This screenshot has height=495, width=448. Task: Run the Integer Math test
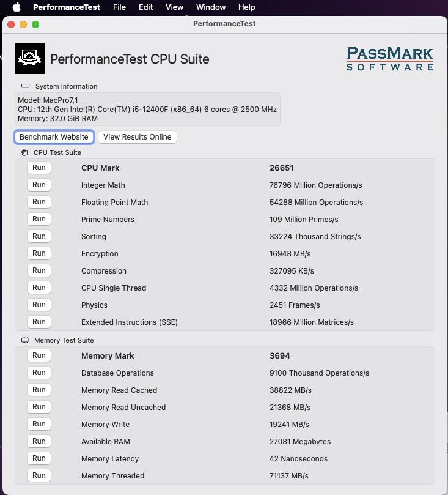(x=39, y=185)
